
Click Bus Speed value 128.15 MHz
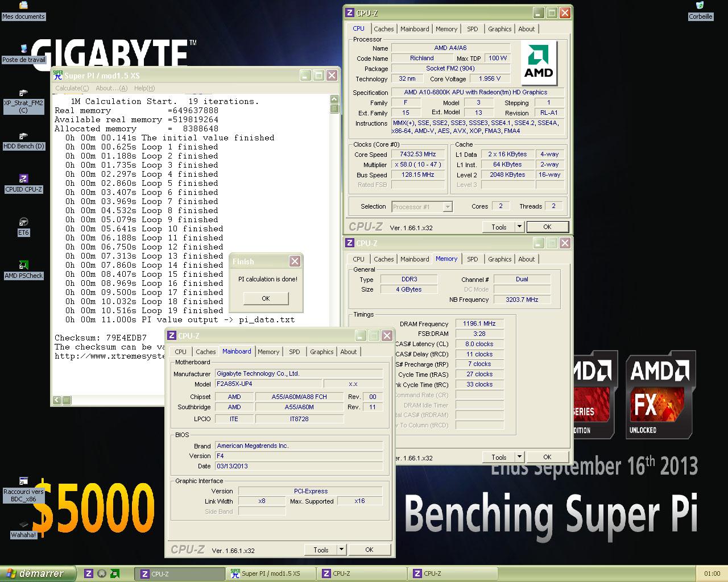[x=418, y=174]
